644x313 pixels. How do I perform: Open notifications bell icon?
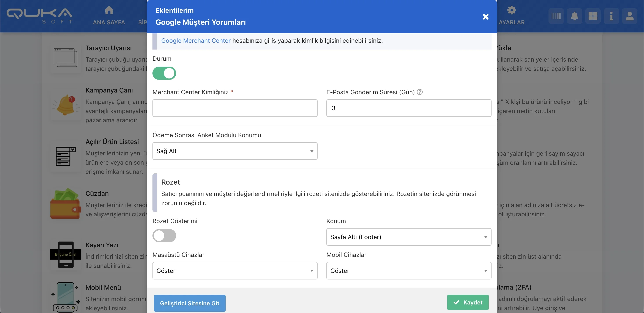[x=574, y=16]
